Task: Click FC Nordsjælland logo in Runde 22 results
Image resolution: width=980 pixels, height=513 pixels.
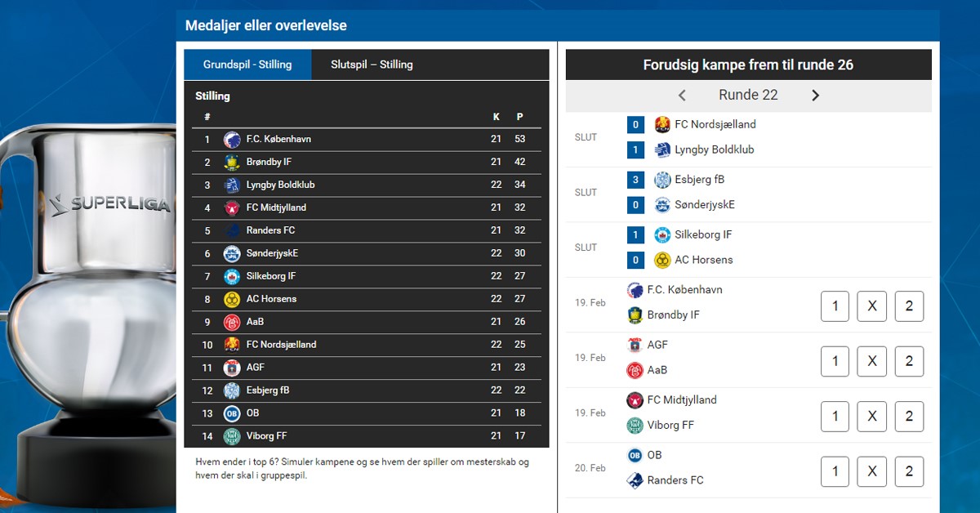Action: 662,125
